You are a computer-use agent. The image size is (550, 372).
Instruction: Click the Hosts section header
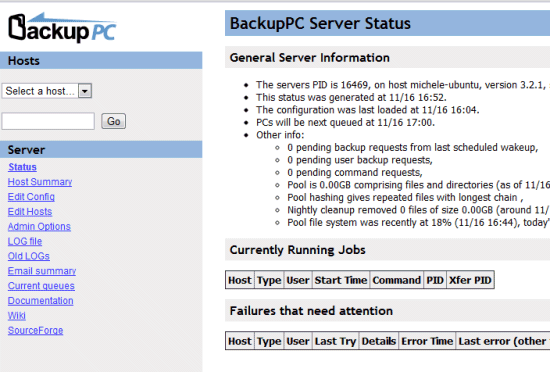click(x=101, y=60)
